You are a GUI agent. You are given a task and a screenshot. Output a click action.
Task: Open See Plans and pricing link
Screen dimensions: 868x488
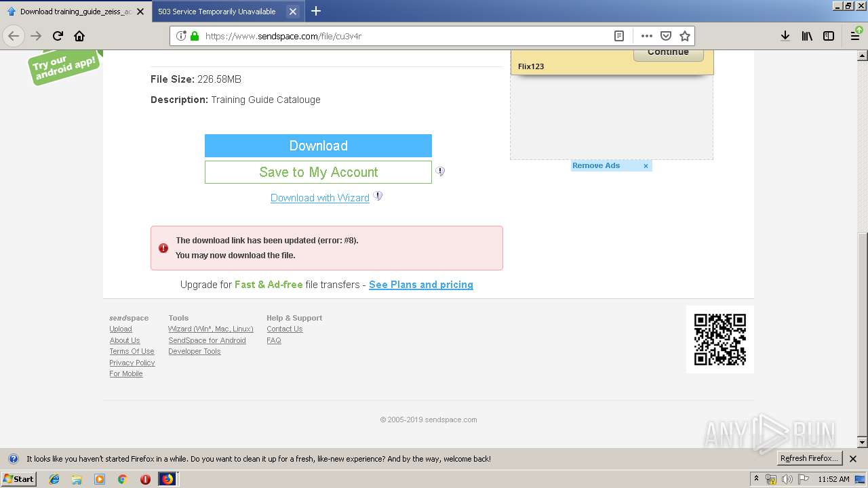coord(421,285)
